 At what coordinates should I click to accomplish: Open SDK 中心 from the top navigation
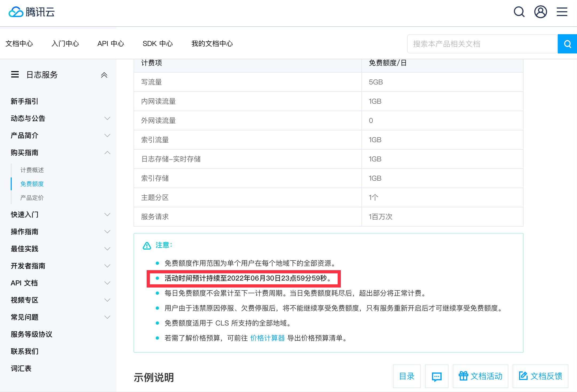[158, 44]
